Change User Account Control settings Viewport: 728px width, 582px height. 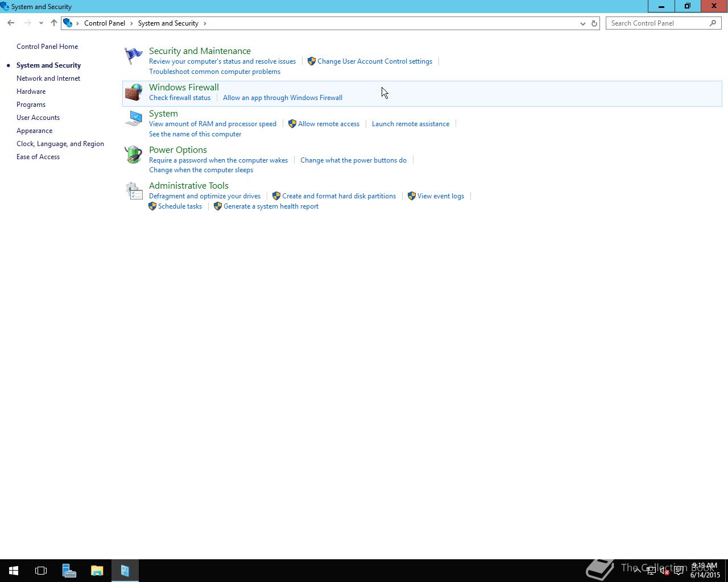(375, 61)
